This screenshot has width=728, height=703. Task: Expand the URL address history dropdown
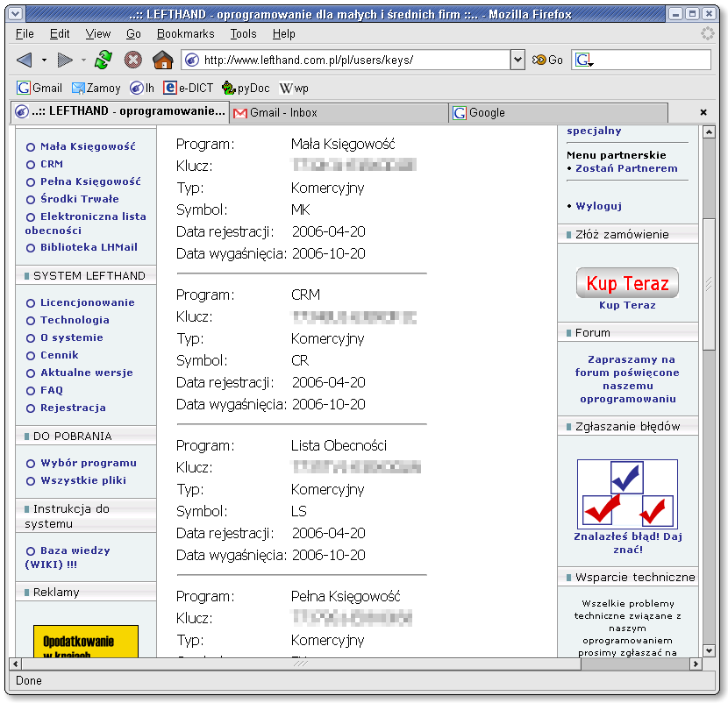[x=517, y=60]
